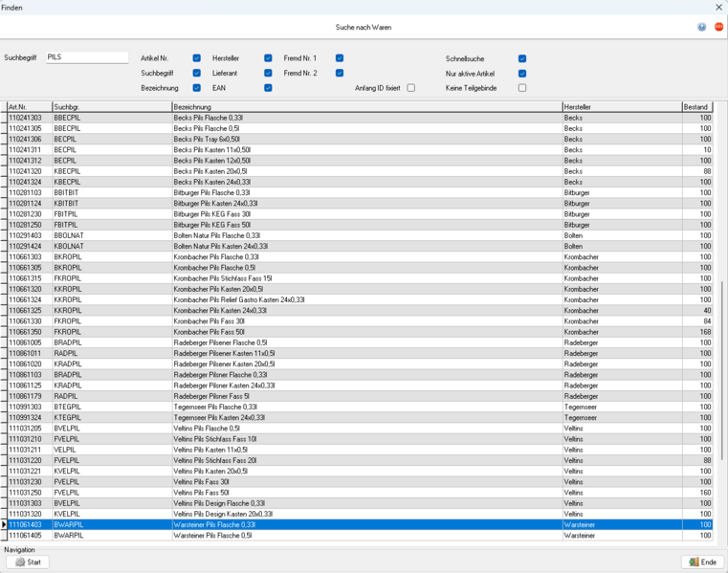This screenshot has height=573, width=728.
Task: Select row Krombacher Pils Relief Gastro Kasten
Action: click(x=360, y=300)
